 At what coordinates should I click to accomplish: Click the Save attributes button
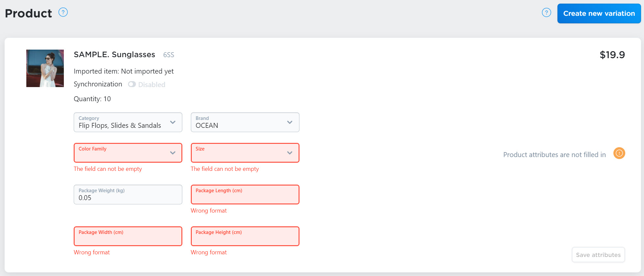coord(598,255)
